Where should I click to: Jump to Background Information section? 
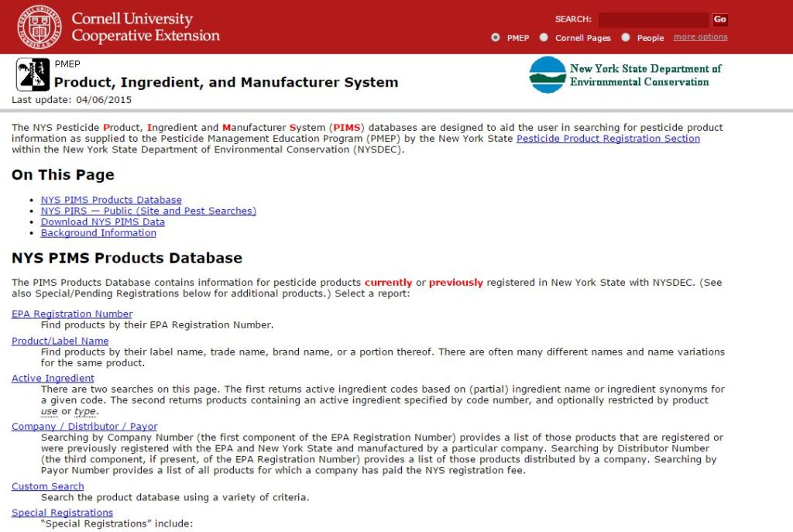click(x=98, y=232)
